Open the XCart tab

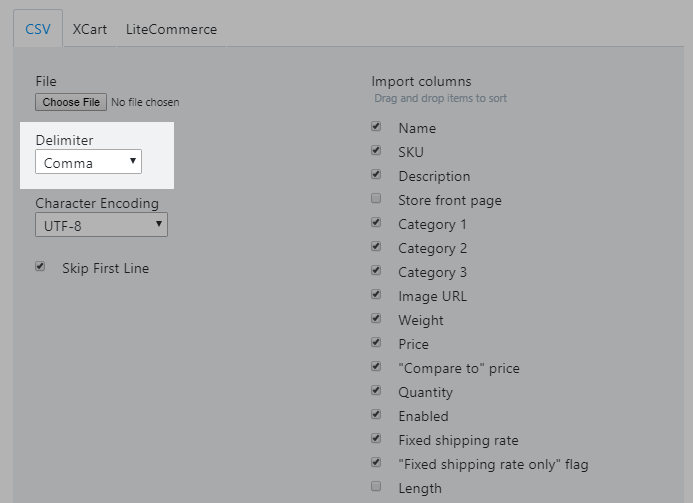click(90, 29)
